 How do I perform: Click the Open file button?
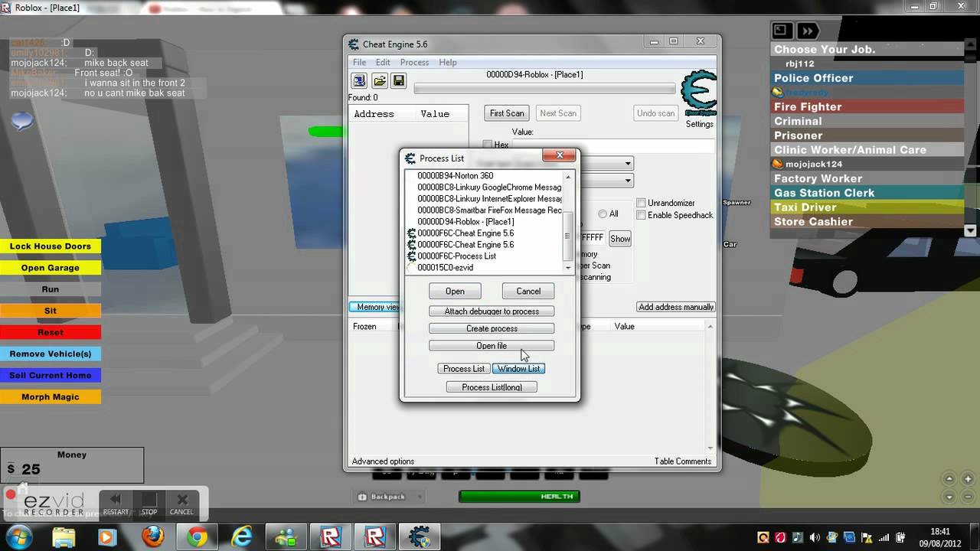pyautogui.click(x=492, y=346)
